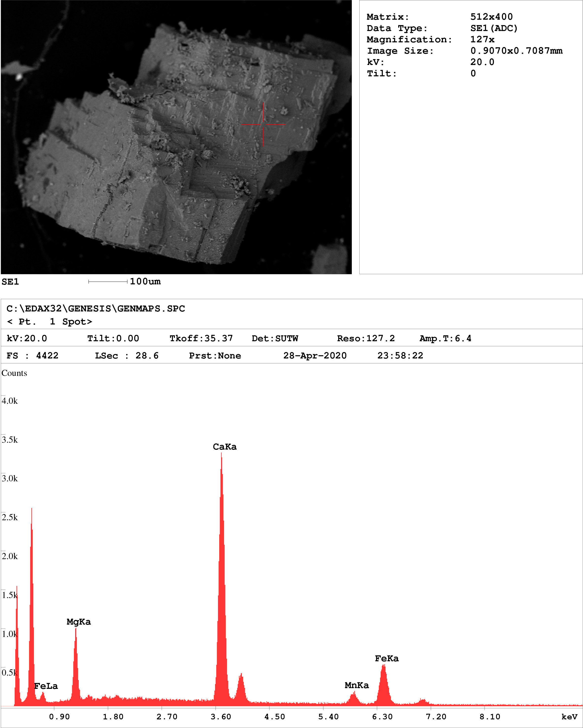
Task: Click the Det:SUTW detector field
Action: click(x=275, y=338)
